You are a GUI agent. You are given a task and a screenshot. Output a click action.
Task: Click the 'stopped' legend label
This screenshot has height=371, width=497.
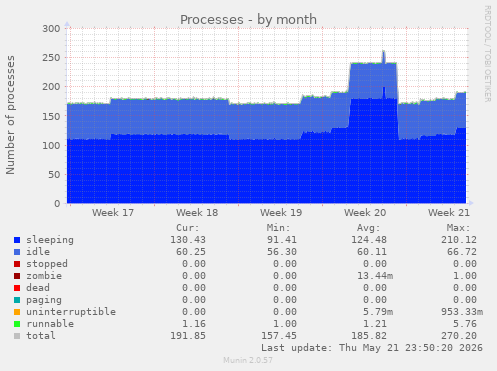(x=47, y=264)
